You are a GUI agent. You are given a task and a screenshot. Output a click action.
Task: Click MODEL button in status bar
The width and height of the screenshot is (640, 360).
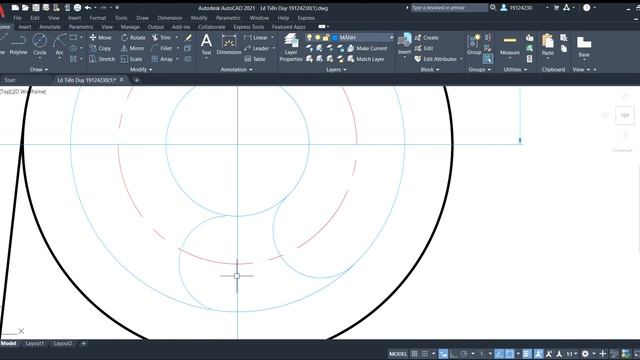(398, 354)
